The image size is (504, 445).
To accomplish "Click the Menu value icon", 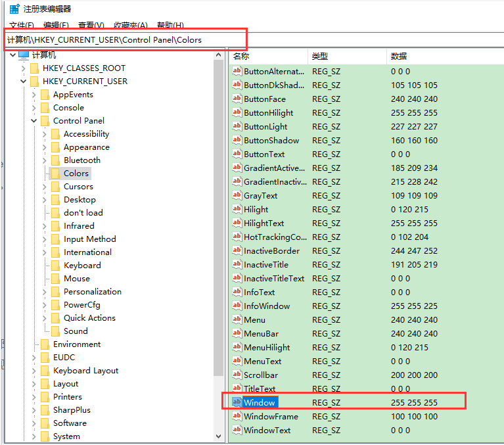I will pos(237,319).
